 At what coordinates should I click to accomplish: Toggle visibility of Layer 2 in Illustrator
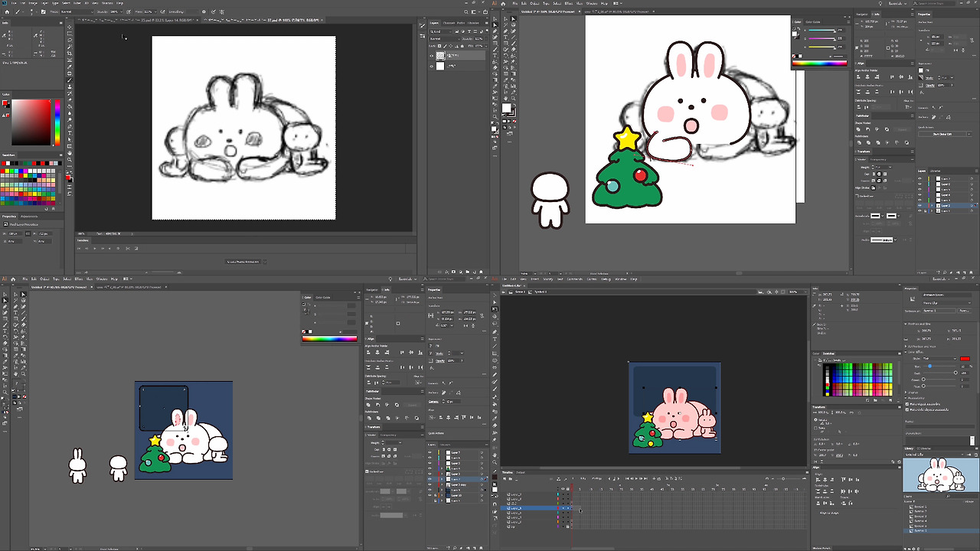(920, 206)
